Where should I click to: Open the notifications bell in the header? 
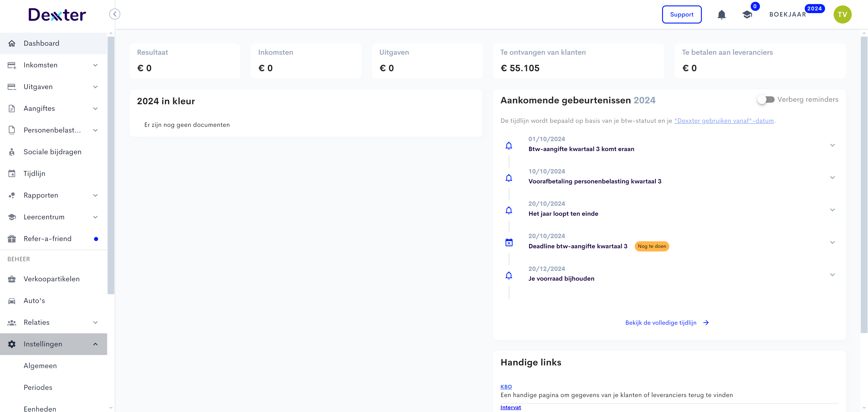722,14
